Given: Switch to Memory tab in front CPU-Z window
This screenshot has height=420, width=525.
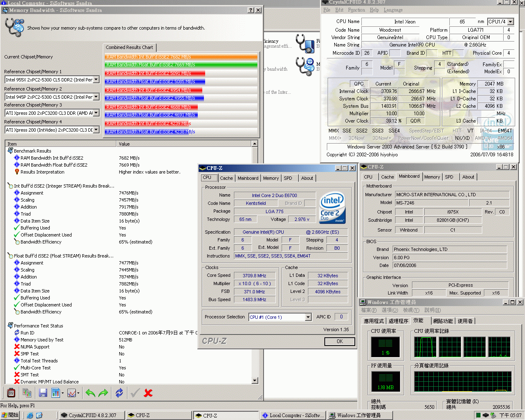Looking at the screenshot, I should pyautogui.click(x=271, y=178).
